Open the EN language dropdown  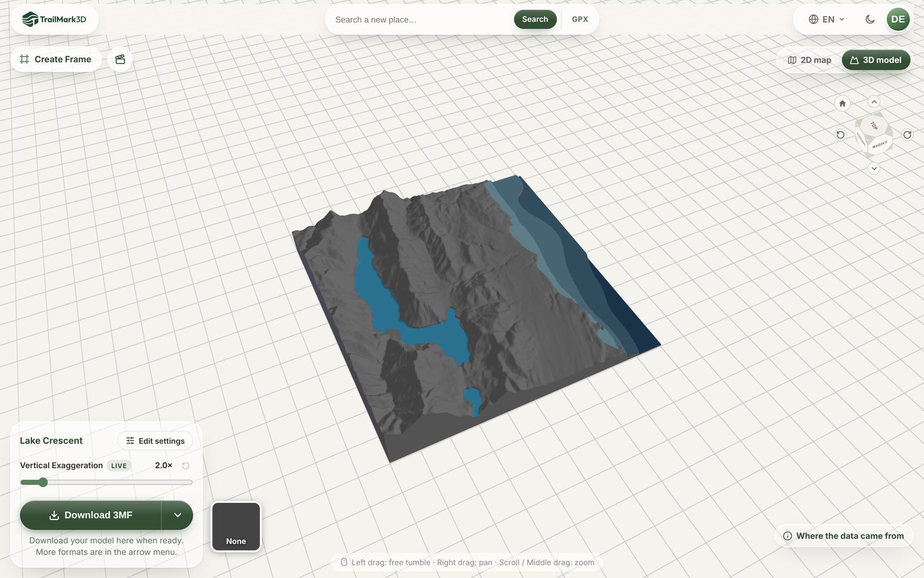[x=826, y=19]
